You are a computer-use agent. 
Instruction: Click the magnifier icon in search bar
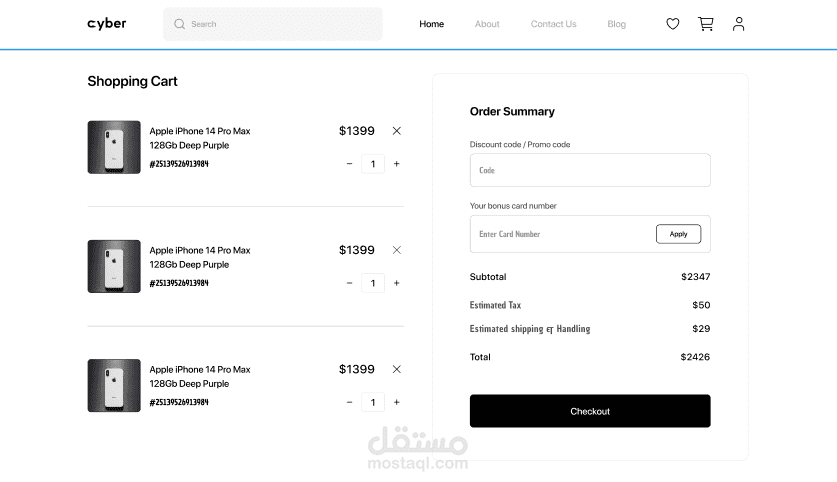(179, 24)
